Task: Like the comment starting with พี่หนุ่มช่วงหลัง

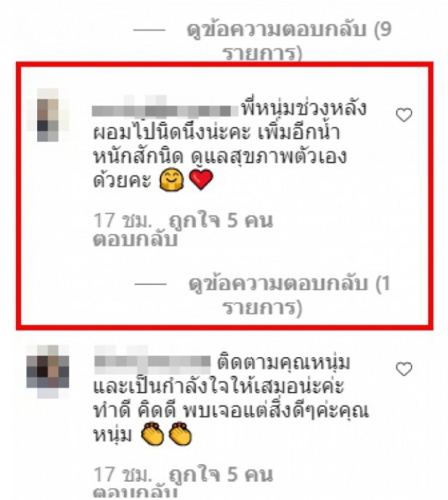Action: (x=404, y=115)
